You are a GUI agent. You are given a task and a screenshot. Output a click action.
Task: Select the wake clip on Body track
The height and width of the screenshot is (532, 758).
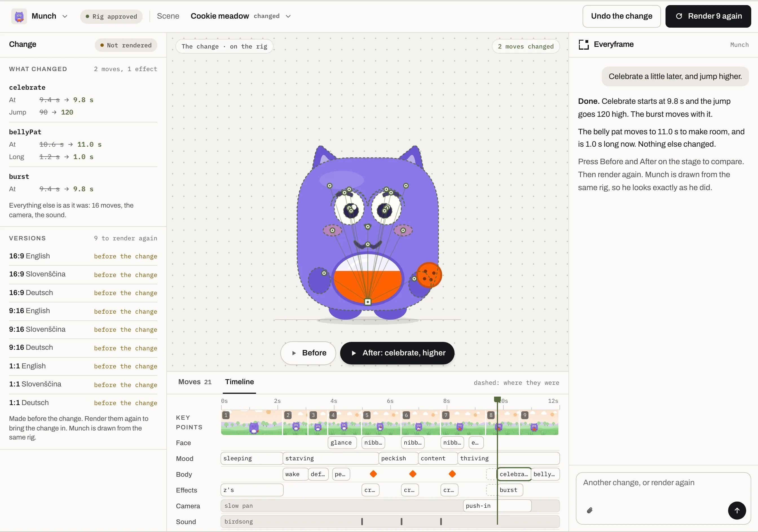[x=295, y=474]
